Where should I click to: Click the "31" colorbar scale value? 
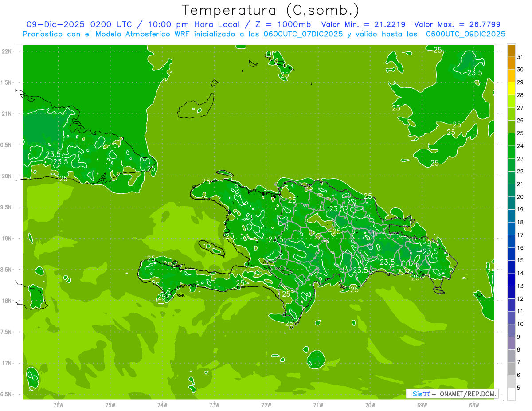tap(520, 57)
